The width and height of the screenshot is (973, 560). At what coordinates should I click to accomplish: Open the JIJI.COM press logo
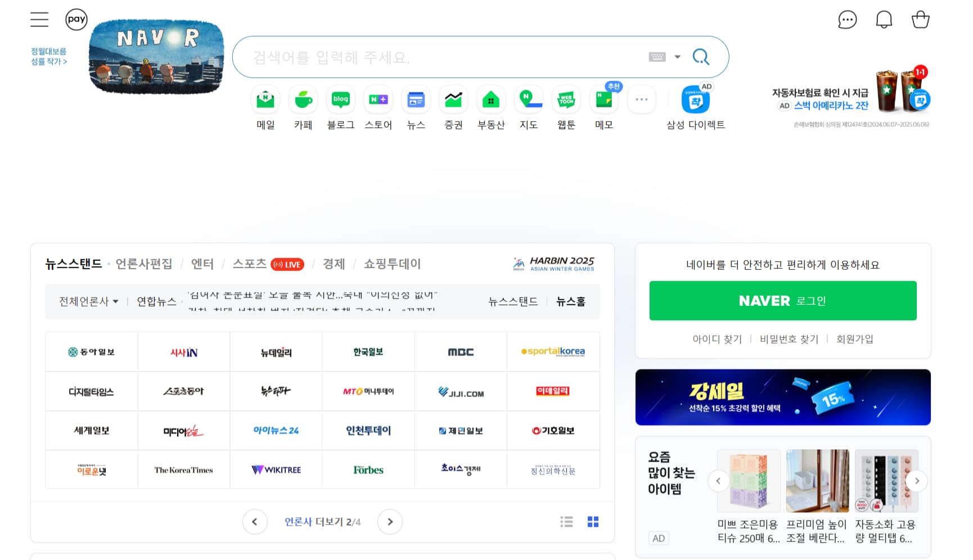tap(461, 391)
